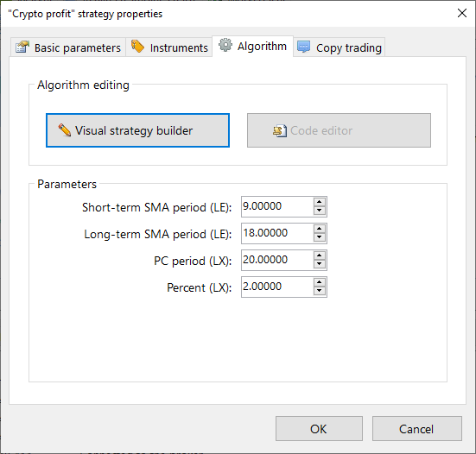Click the Algorithm gear icon
The image size is (476, 454).
coord(225,45)
